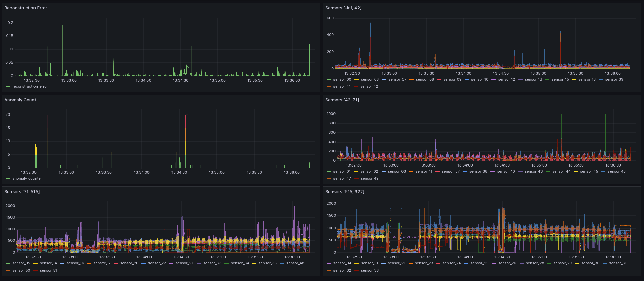
Task: Select sensor_03 in the legend
Action: tap(397, 172)
